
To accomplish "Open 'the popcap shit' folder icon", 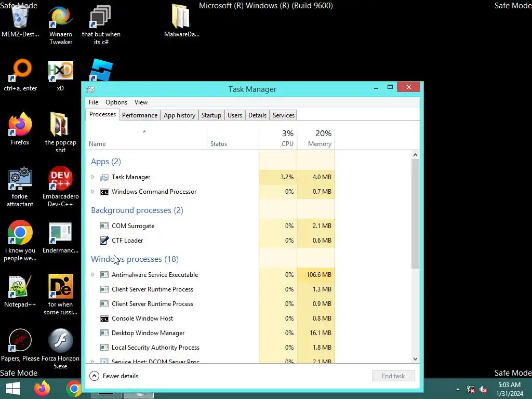I will (x=60, y=132).
